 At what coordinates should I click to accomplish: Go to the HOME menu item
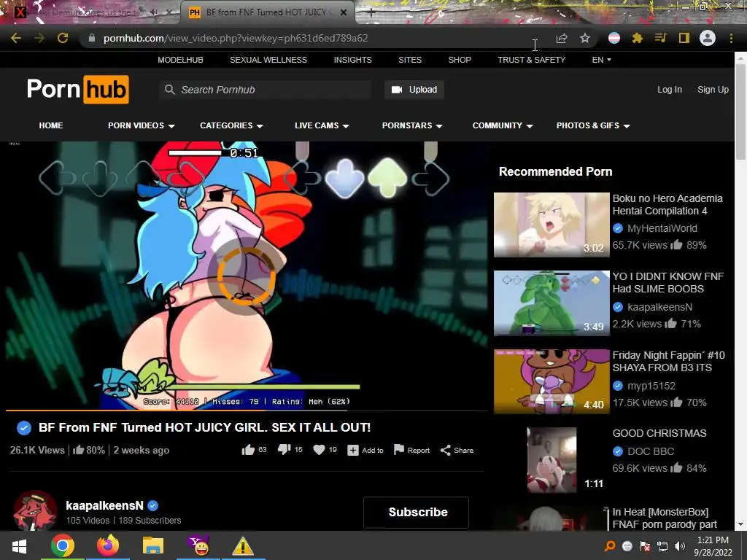point(51,125)
